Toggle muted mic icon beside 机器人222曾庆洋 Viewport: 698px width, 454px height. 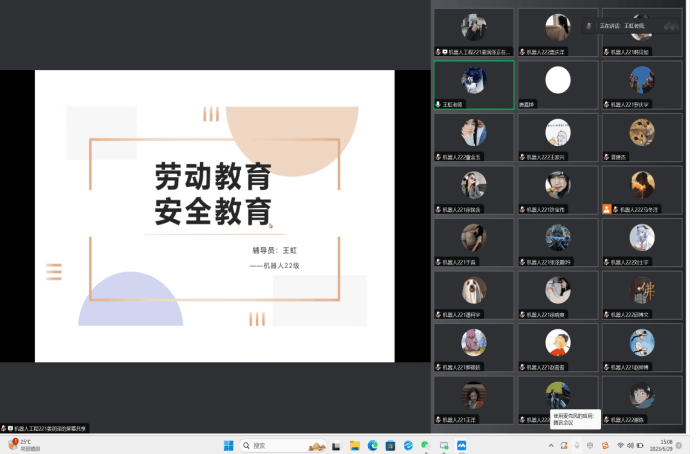pyautogui.click(x=523, y=51)
